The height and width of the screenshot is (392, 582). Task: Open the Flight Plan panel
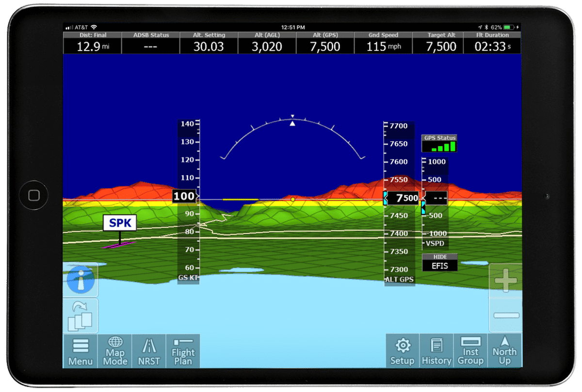(x=183, y=351)
